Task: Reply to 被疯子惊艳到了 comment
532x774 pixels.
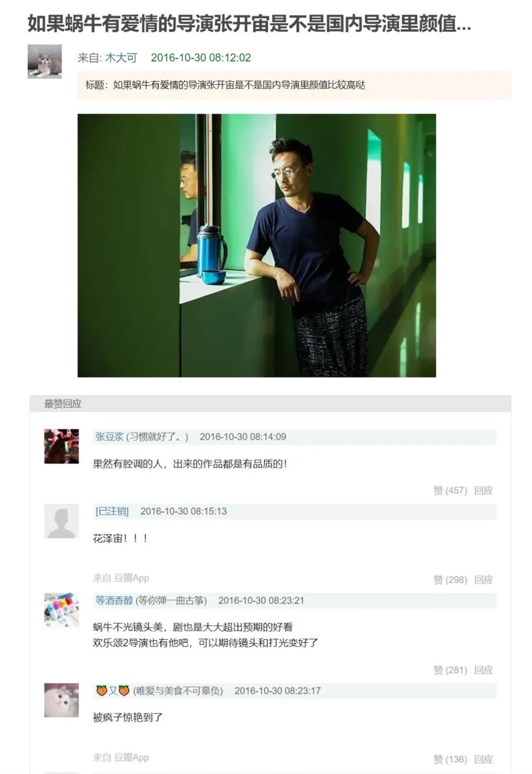Action: 483,759
